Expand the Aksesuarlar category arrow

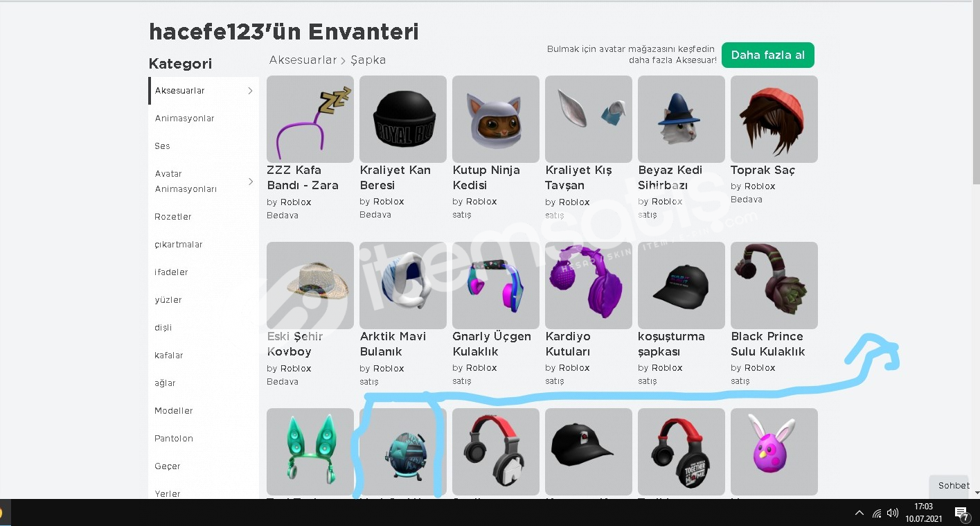click(x=250, y=91)
